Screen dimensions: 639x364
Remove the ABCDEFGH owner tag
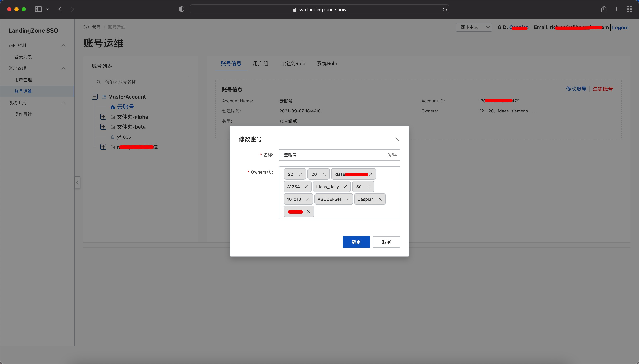point(347,199)
